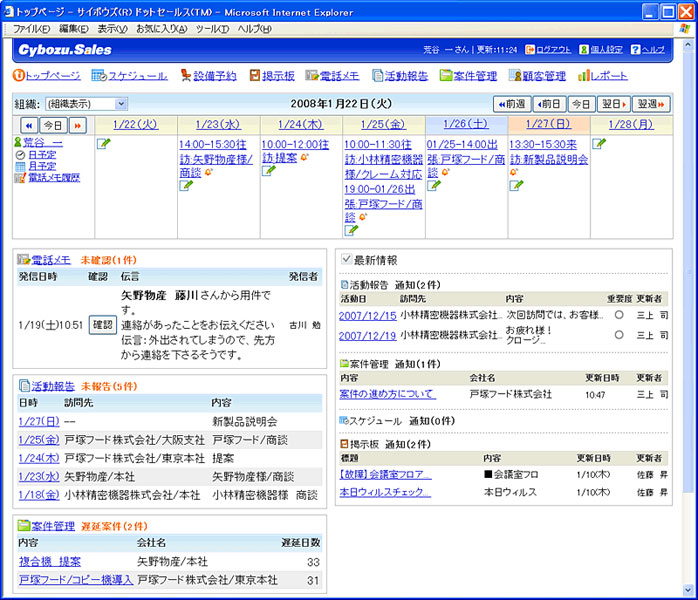The height and width of the screenshot is (600, 698).
Task: Click the scrollbar down arrow
Action: tap(688, 590)
